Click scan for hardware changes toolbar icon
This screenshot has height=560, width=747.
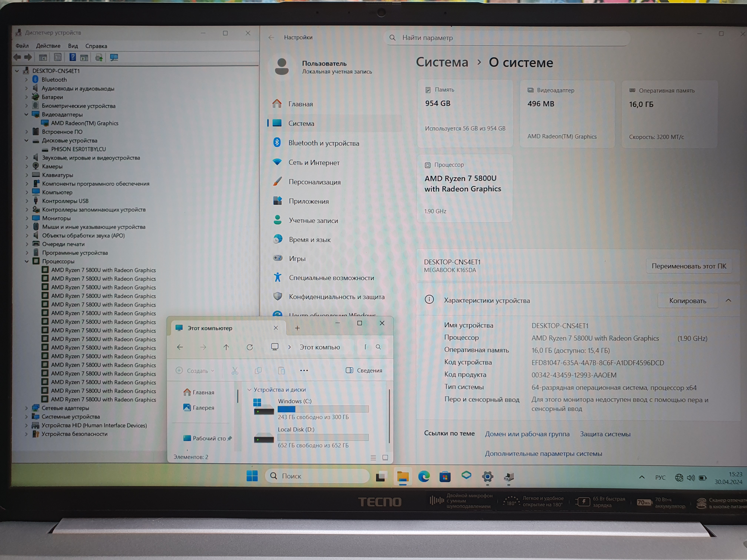114,57
